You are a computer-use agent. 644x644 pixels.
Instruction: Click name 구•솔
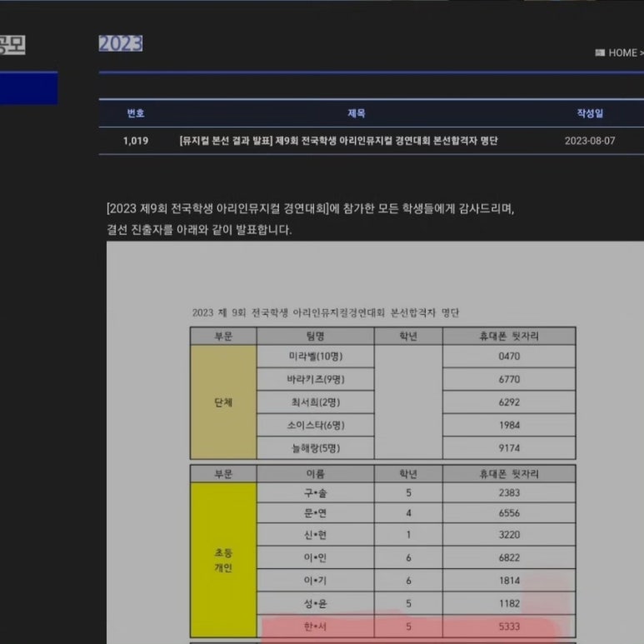[x=316, y=493]
